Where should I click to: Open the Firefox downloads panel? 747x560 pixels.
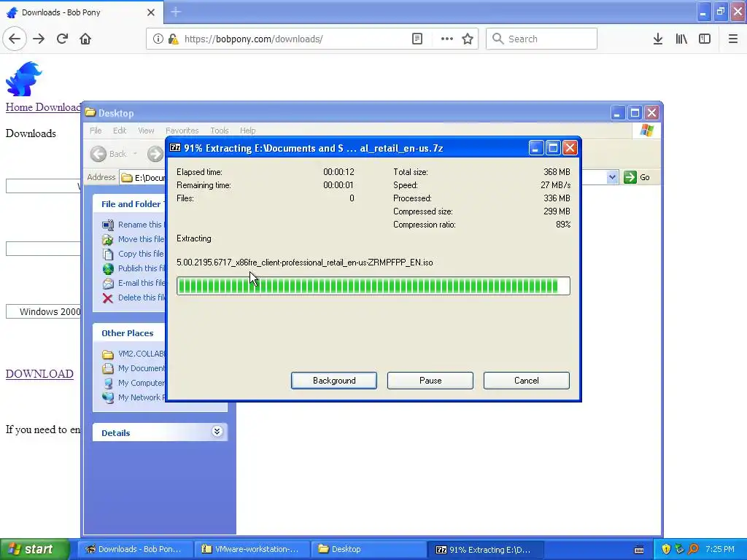[657, 39]
